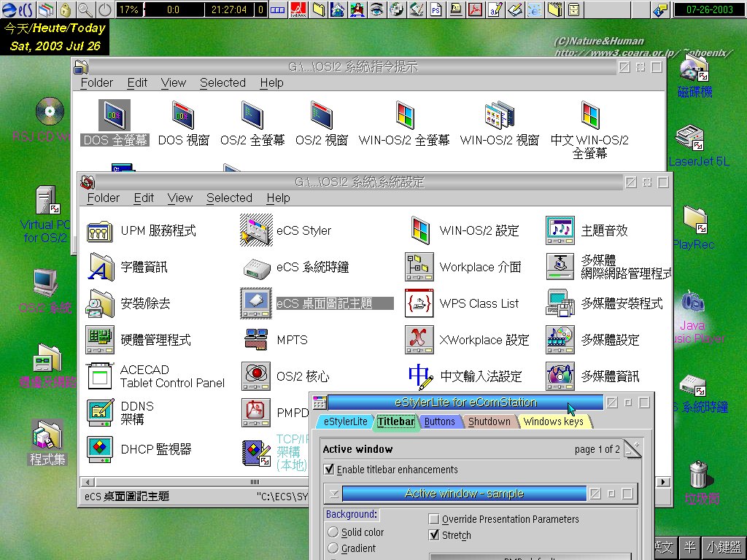
Task: Open system menu of Active window sample titlebar
Action: [333, 494]
